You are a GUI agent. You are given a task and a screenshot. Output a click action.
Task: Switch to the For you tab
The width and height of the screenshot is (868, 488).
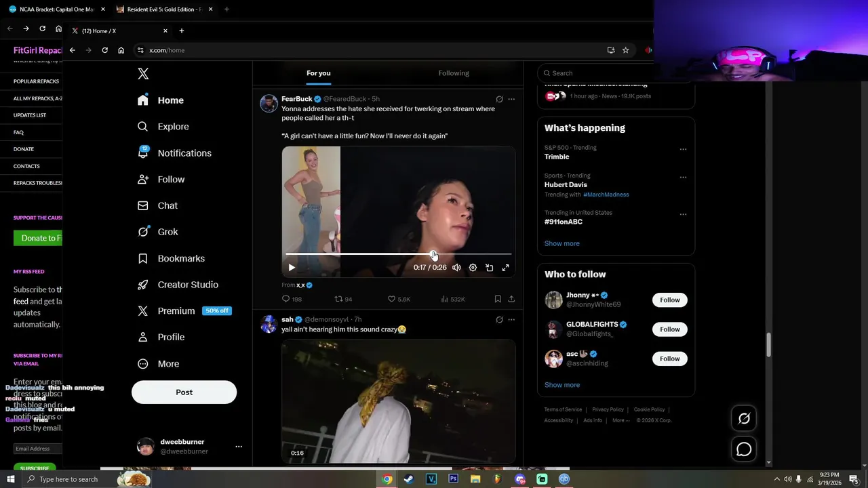coord(318,73)
